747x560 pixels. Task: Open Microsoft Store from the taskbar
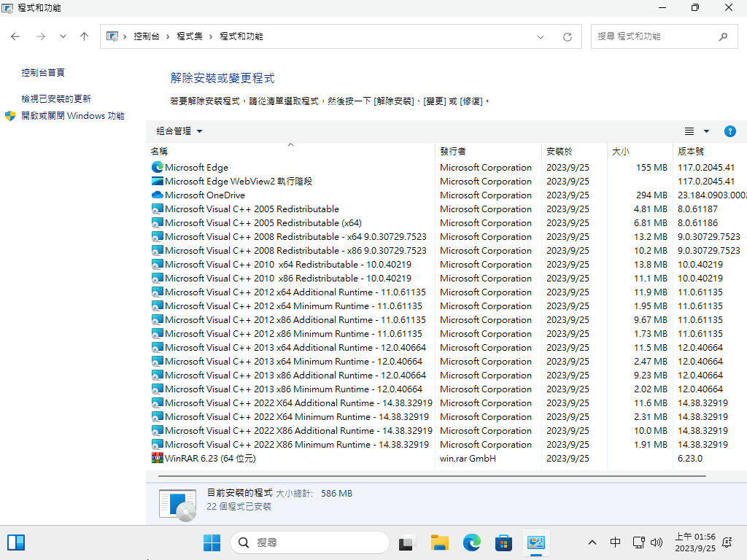(503, 542)
